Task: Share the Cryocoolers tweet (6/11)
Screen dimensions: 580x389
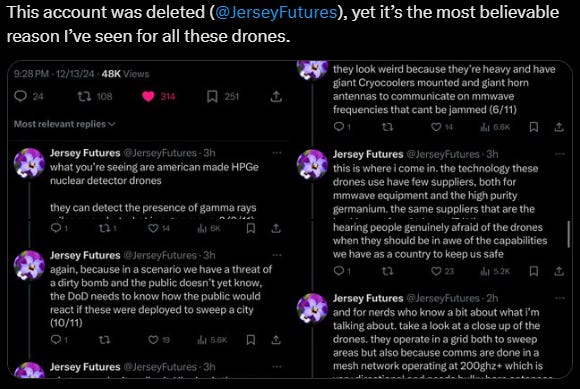Action: [x=559, y=127]
